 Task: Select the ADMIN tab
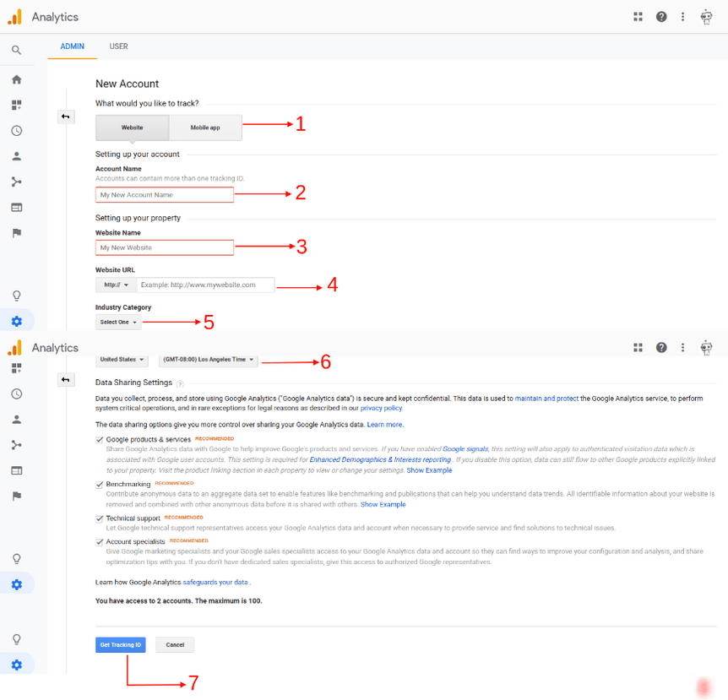click(x=73, y=46)
